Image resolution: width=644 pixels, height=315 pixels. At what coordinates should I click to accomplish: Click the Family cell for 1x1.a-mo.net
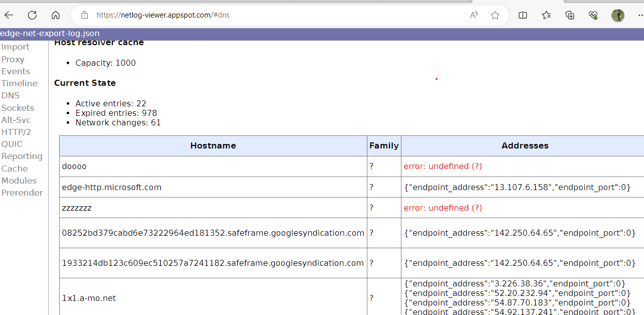384,298
